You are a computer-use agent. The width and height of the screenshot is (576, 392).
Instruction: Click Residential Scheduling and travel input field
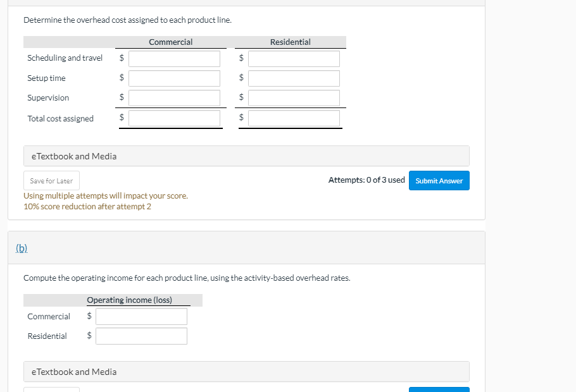294,59
